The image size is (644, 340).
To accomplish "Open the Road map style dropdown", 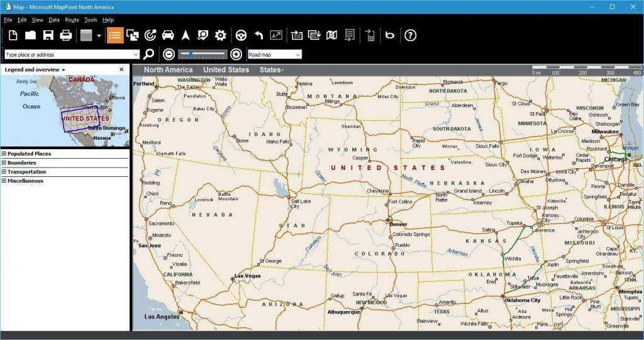I will [x=275, y=54].
